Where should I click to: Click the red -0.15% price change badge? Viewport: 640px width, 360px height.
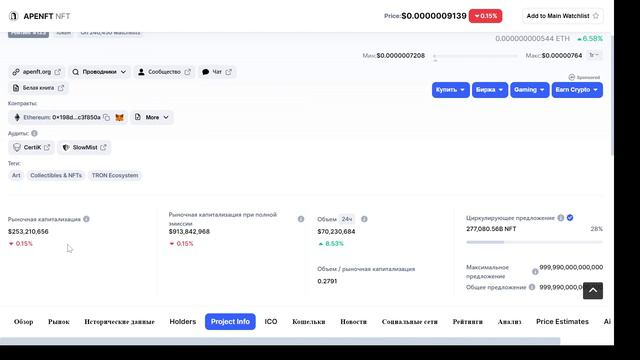coord(485,16)
